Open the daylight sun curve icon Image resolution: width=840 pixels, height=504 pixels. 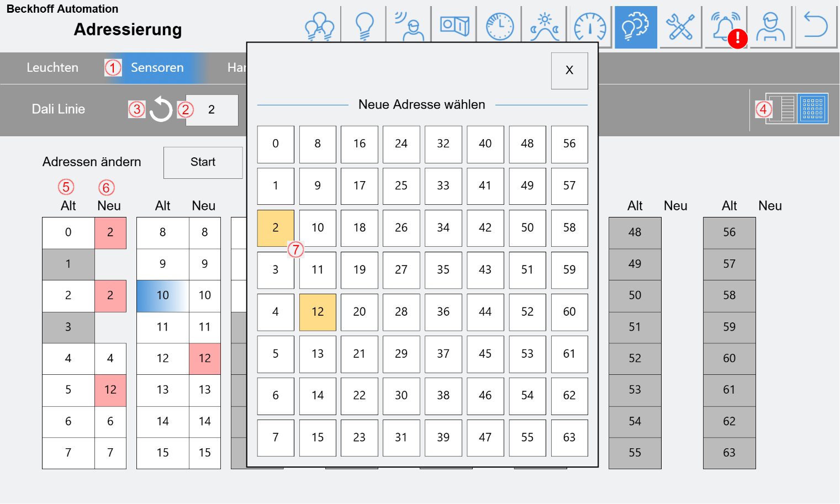pos(545,26)
